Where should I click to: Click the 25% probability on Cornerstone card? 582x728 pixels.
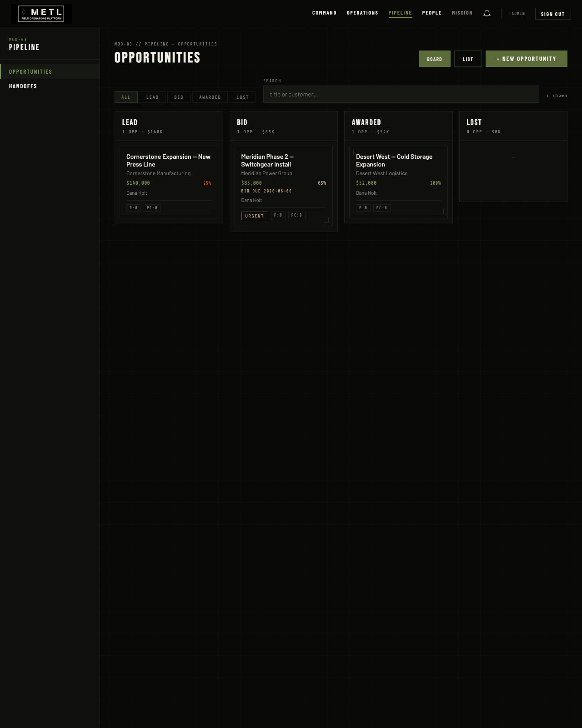pos(207,183)
